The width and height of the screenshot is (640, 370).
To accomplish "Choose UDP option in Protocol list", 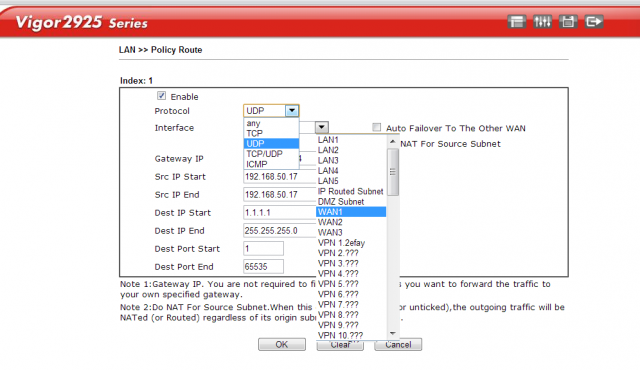I will (x=271, y=144).
